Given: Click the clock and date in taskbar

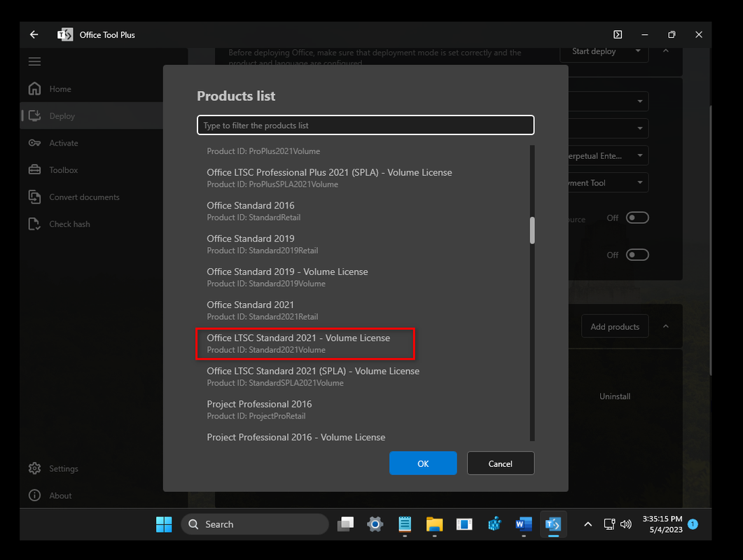Looking at the screenshot, I should click(x=662, y=524).
